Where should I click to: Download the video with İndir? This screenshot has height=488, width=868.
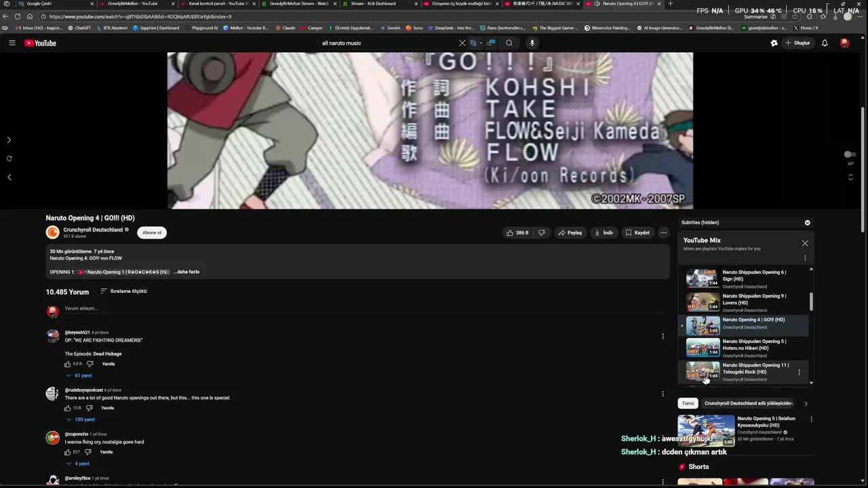604,232
